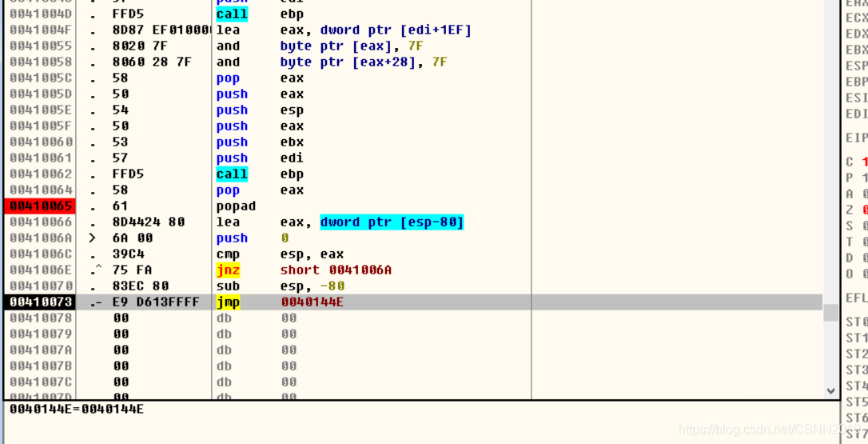This screenshot has height=444, width=868.
Task: Click the EFL register label
Action: pos(858,298)
